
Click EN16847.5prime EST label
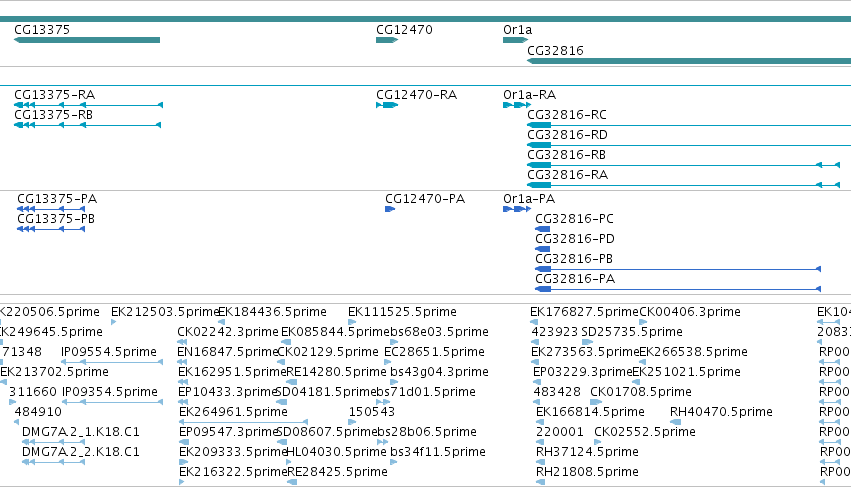(227, 352)
